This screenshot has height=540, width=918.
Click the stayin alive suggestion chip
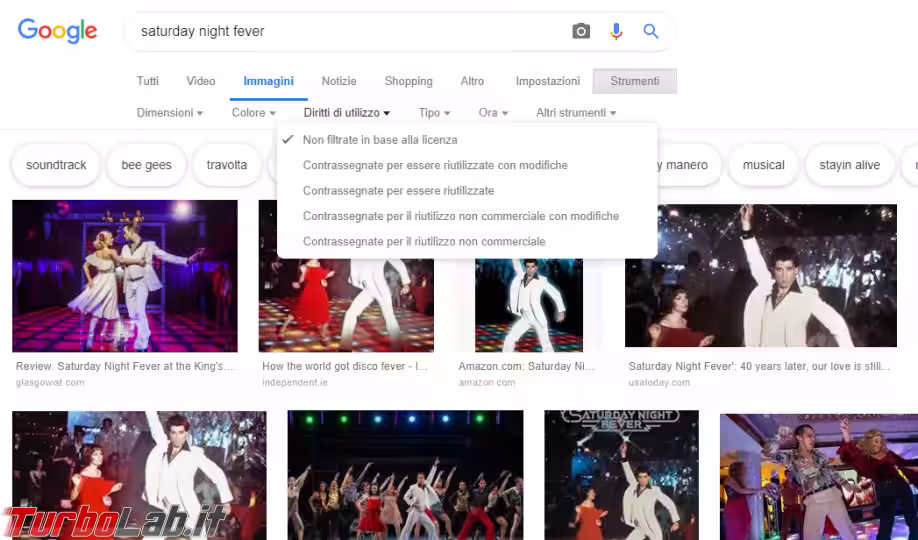click(x=850, y=165)
